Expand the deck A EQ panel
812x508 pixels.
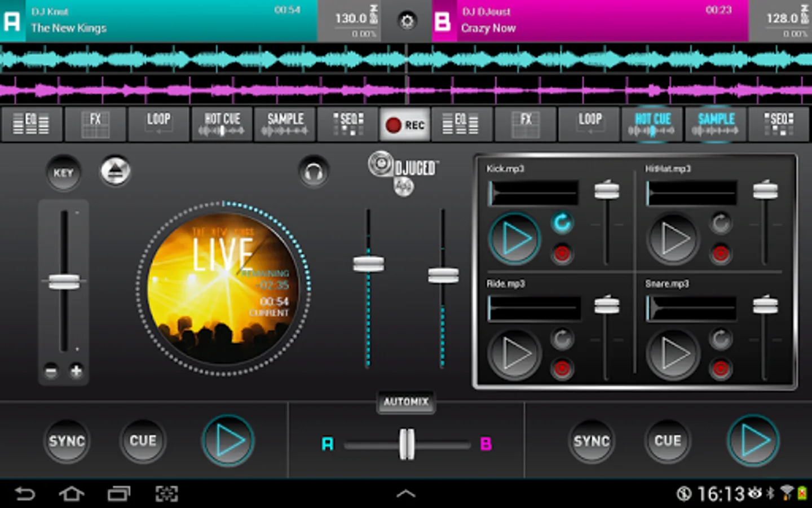click(x=32, y=124)
